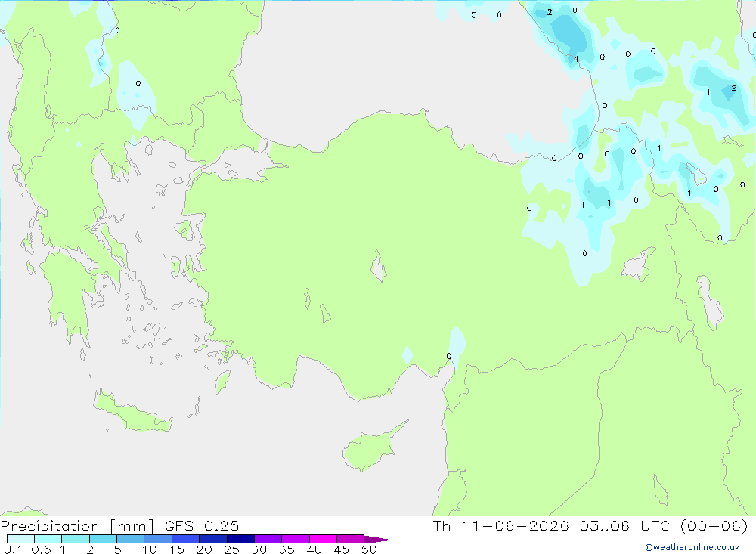Click the 1–2 mm legend swatch
Screen dimensions: 756x554
coord(75,539)
